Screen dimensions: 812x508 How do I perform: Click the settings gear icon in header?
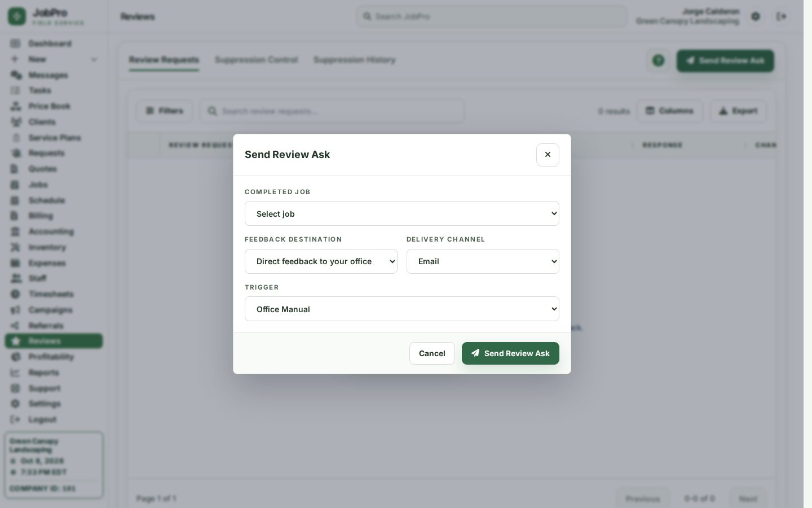[x=756, y=16]
